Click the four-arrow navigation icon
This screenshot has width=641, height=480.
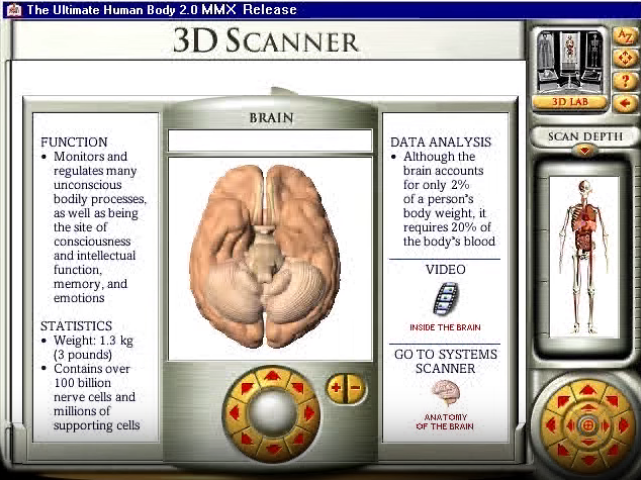pos(626,58)
